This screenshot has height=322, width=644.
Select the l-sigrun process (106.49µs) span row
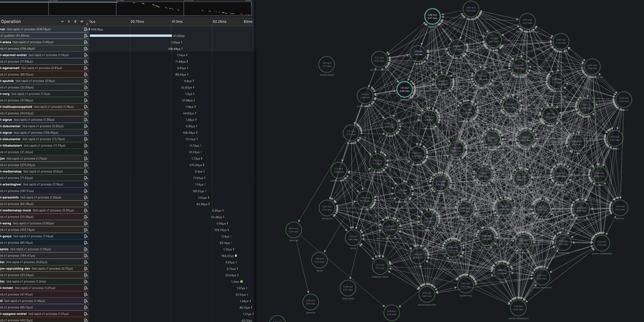point(44,133)
